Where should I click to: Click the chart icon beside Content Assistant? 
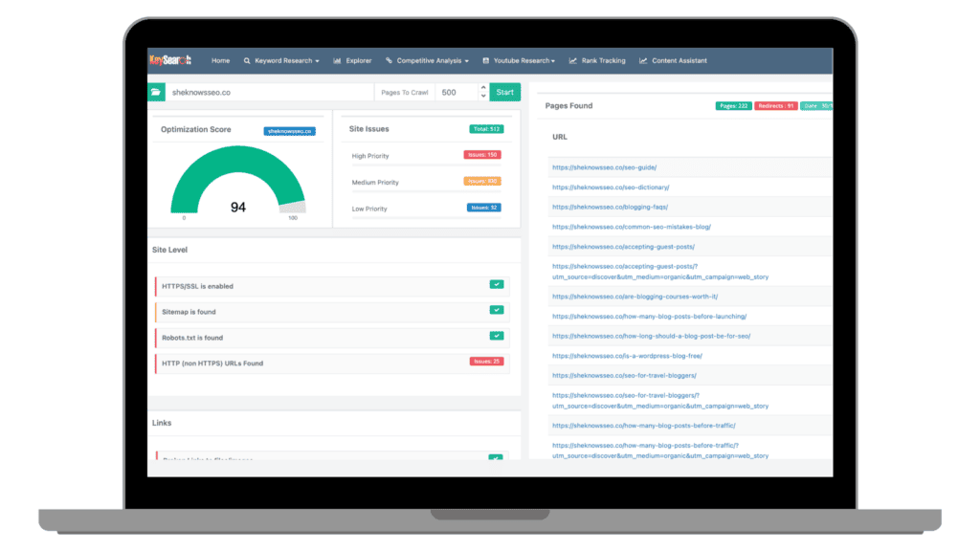pos(643,60)
